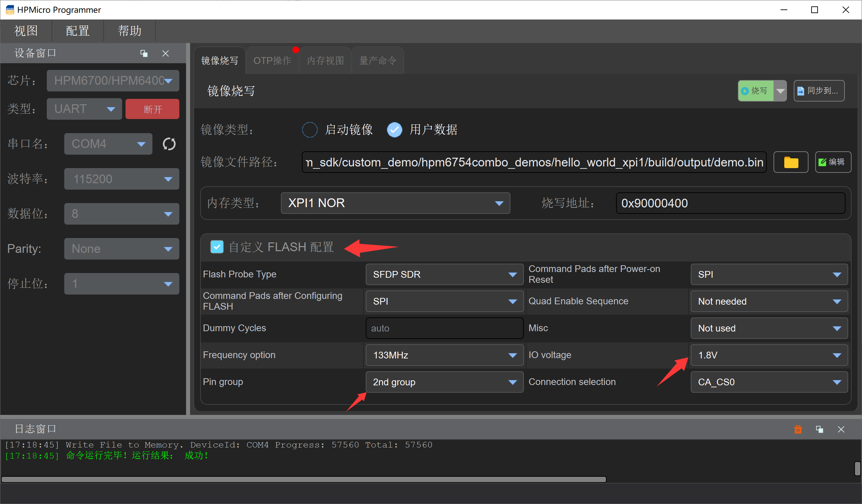
Task: Open Pin group 2nd group dropdown
Action: [x=444, y=382]
